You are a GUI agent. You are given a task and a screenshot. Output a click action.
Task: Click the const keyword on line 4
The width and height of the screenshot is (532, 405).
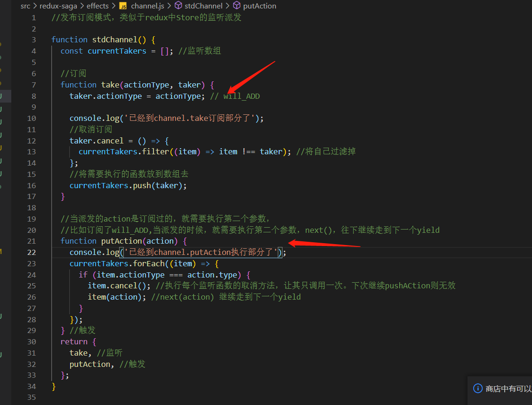coord(72,51)
